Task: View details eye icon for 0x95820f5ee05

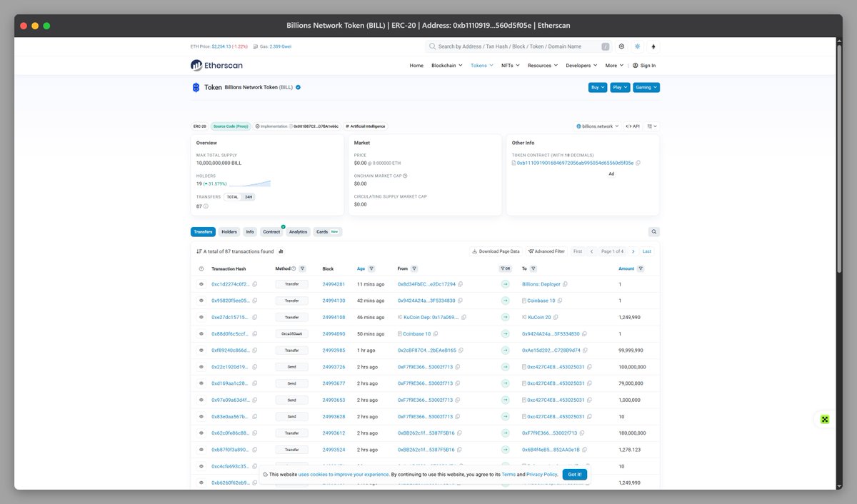Action: pyautogui.click(x=201, y=301)
